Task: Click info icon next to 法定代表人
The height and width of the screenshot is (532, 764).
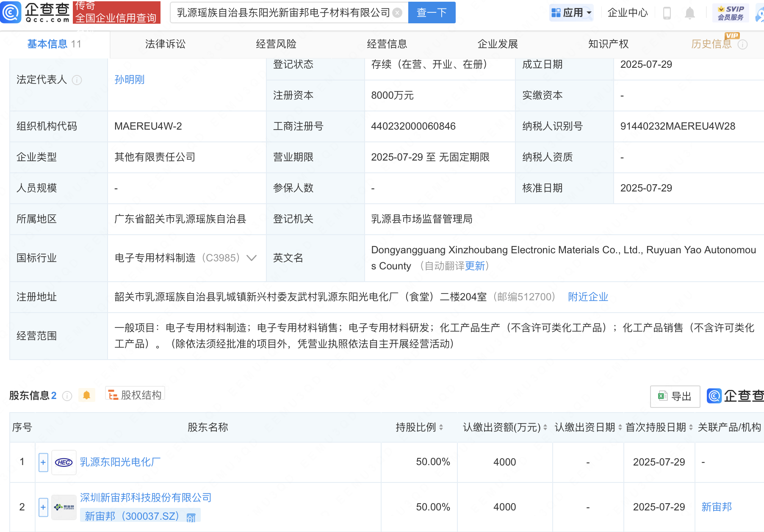Action: [77, 80]
